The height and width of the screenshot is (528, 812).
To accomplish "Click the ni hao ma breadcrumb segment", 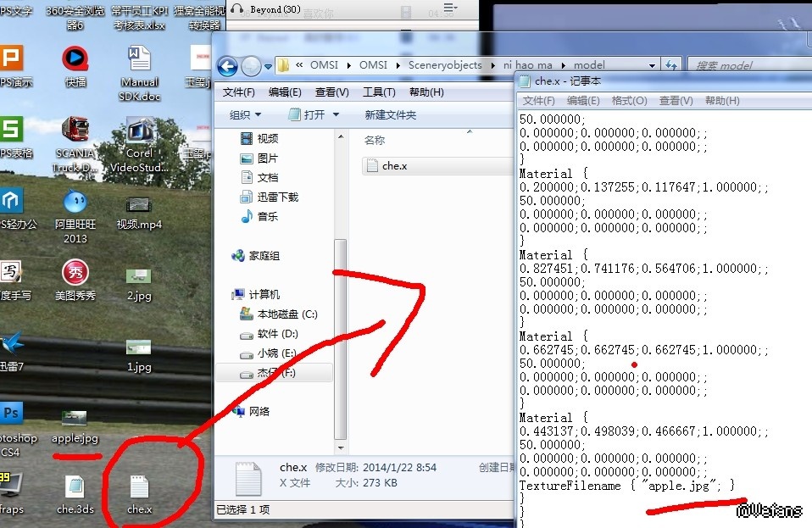I will [x=528, y=65].
